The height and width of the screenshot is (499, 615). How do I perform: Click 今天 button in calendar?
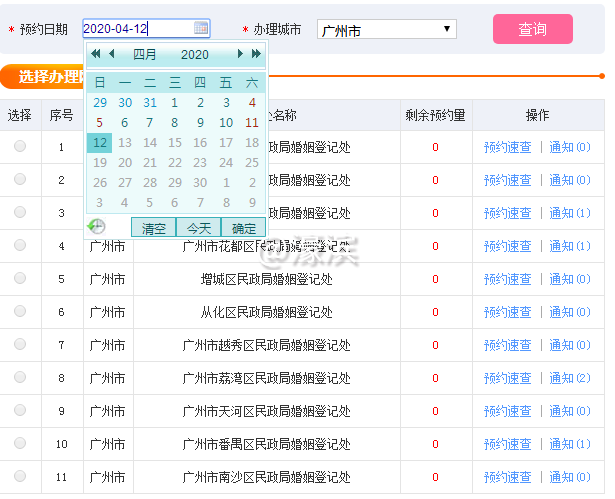198,228
